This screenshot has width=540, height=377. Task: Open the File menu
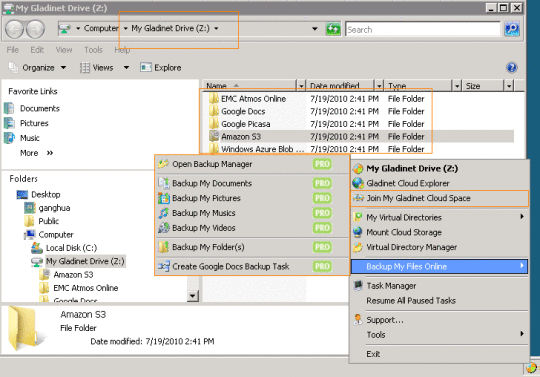pos(13,50)
